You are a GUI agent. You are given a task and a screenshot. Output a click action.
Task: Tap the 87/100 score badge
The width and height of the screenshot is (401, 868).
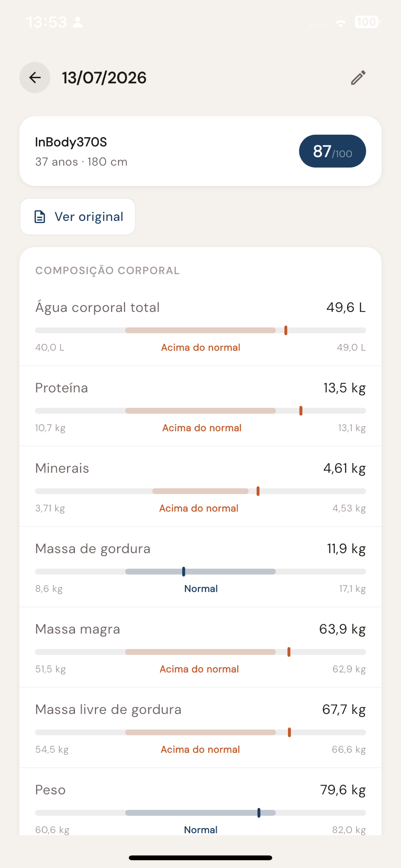(332, 151)
